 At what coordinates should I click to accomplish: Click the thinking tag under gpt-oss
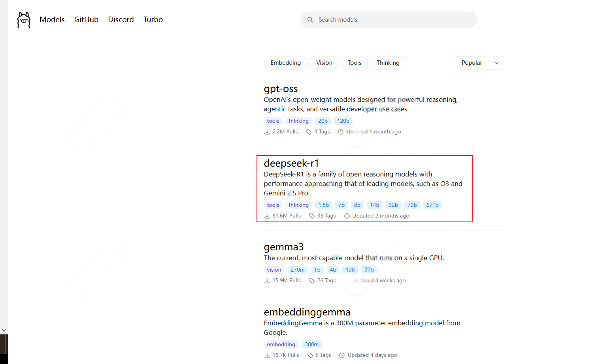pos(298,121)
